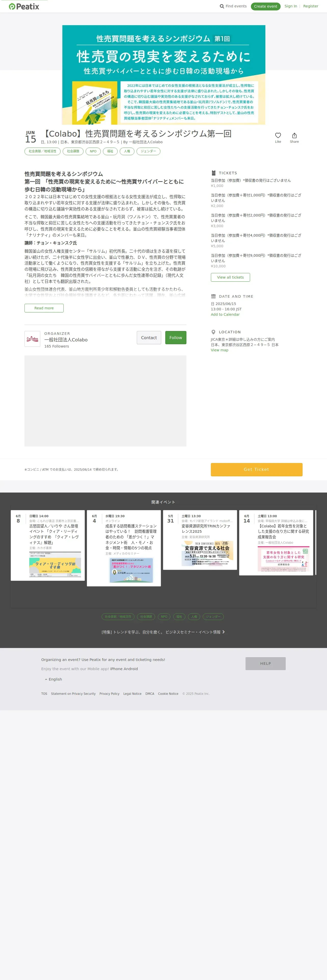Click the yellow Get Ticket button

[256, 469]
